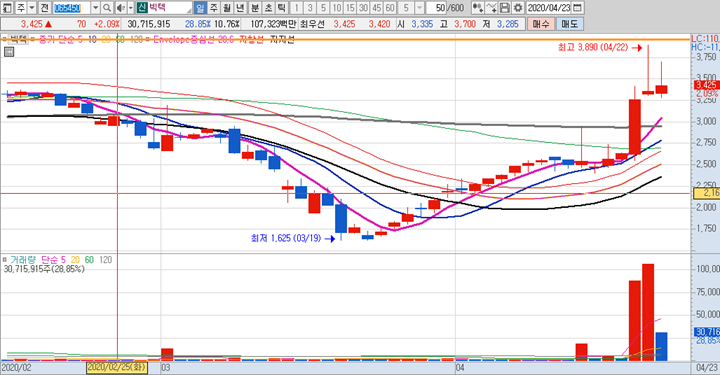
Task: Choose the 15 interval button
Action: (x=350, y=8)
